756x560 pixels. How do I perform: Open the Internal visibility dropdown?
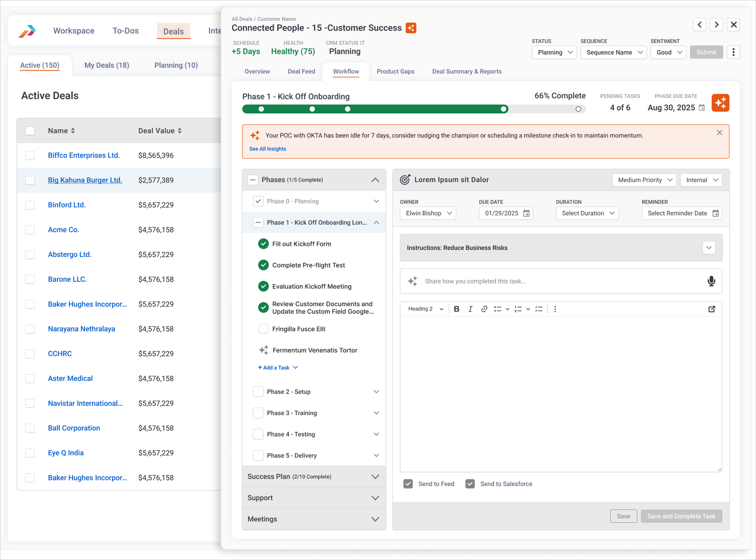pyautogui.click(x=702, y=180)
